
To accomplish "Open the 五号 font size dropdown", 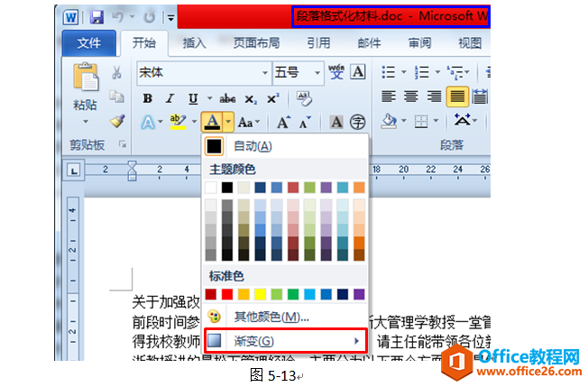I will 317,72.
